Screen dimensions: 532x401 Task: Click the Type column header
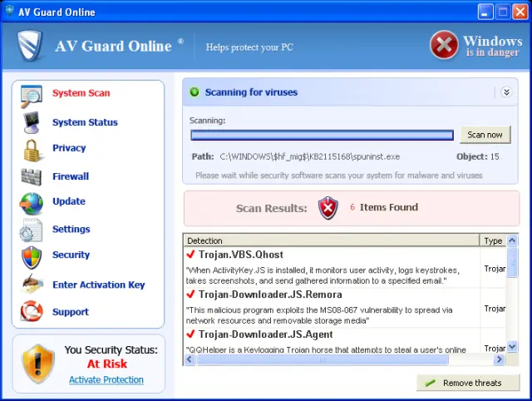493,240
